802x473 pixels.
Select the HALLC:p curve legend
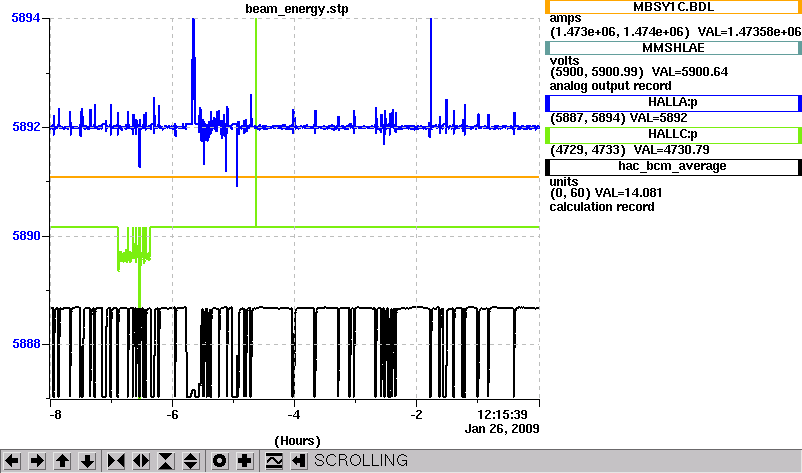click(673, 134)
